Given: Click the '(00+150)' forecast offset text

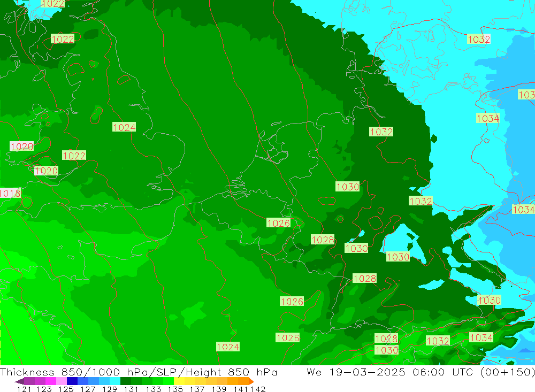Looking at the screenshot, I should [x=507, y=372].
